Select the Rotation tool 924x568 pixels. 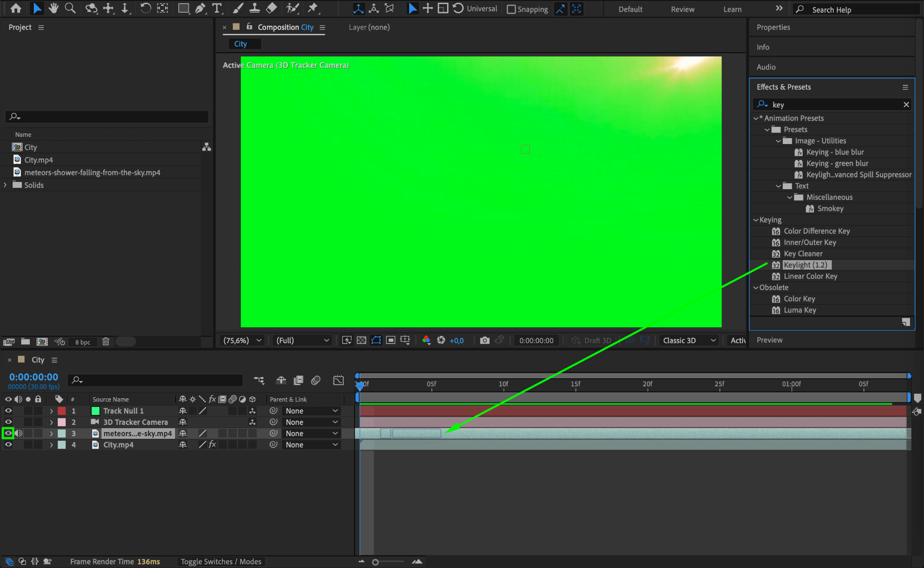(145, 9)
